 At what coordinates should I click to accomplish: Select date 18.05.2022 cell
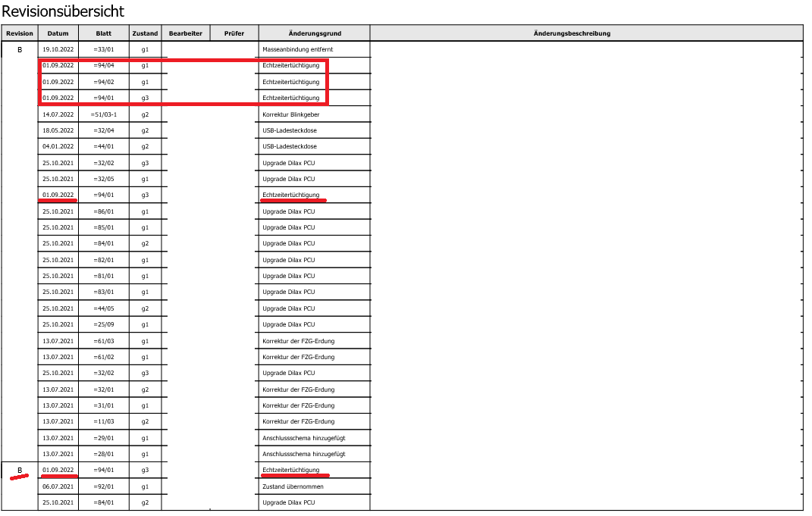58,130
